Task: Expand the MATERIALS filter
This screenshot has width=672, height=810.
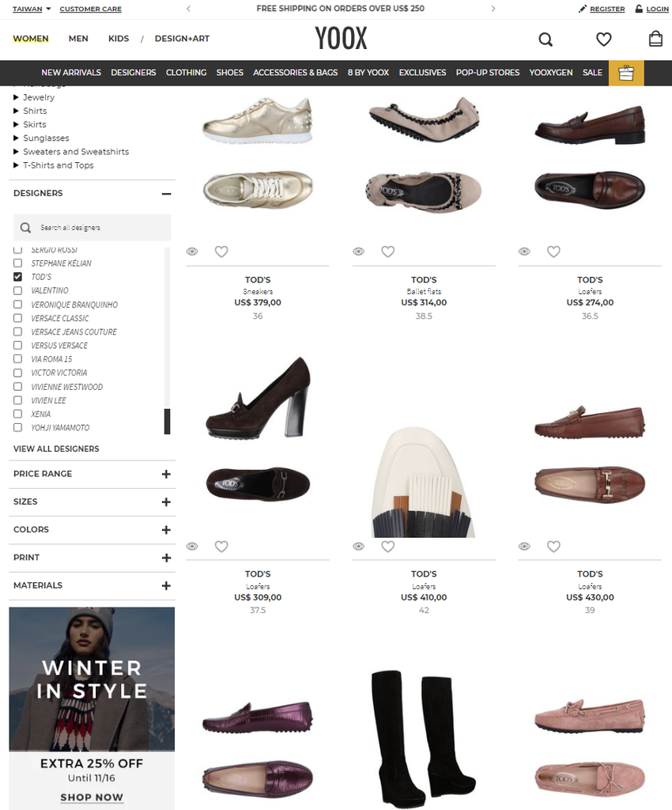Action: coord(166,586)
